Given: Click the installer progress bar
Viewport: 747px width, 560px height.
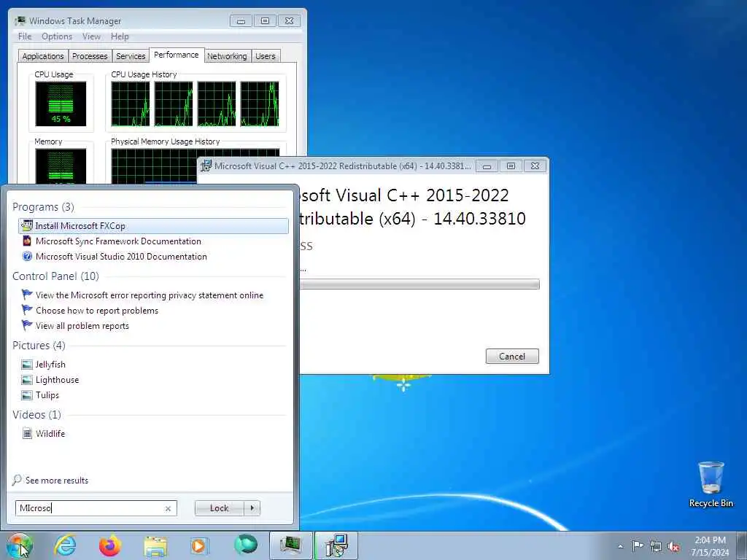Looking at the screenshot, I should 419,284.
